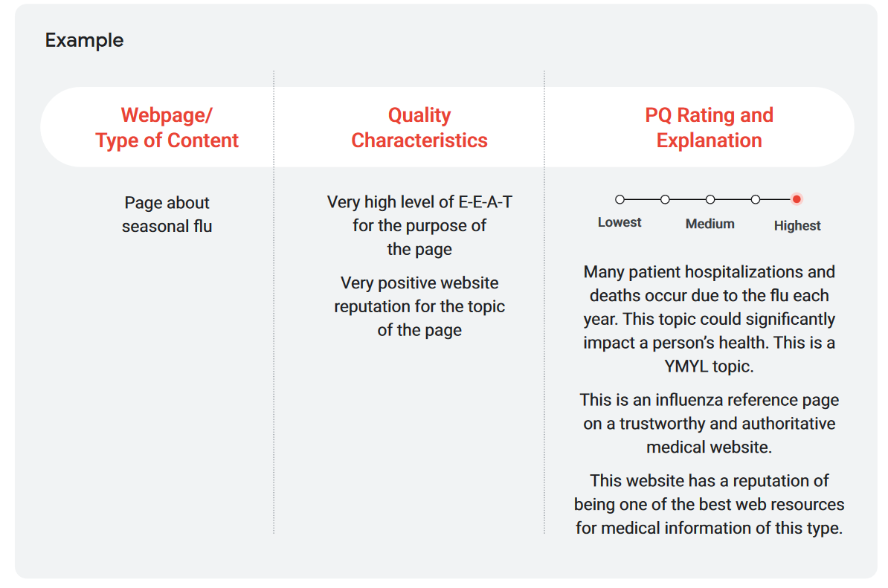Select the Medium rating circle
The image size is (888, 588).
(x=710, y=199)
